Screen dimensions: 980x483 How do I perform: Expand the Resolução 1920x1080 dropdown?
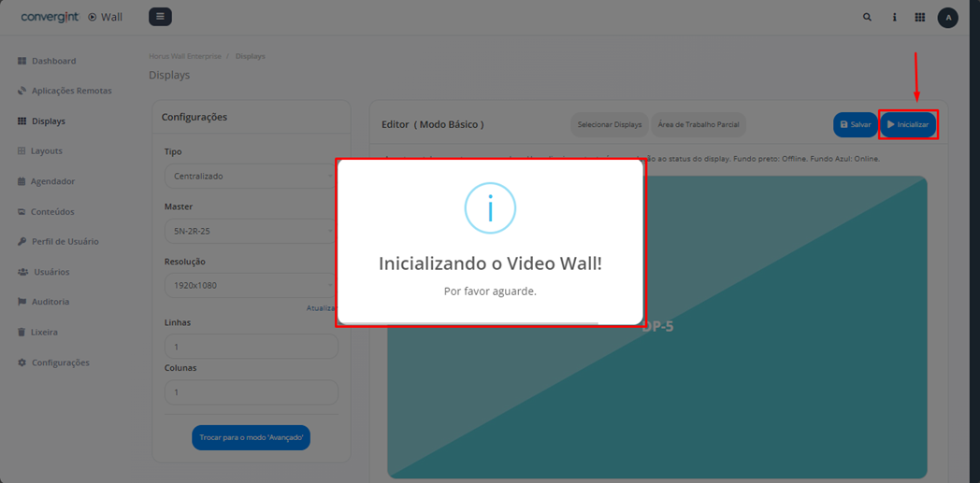coord(250,285)
